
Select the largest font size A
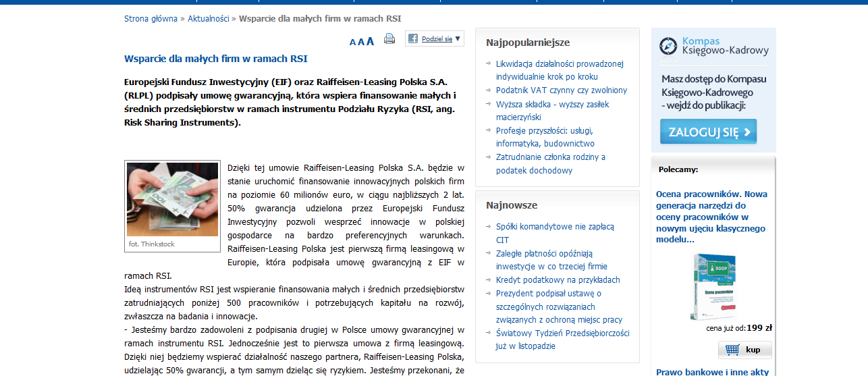click(370, 41)
